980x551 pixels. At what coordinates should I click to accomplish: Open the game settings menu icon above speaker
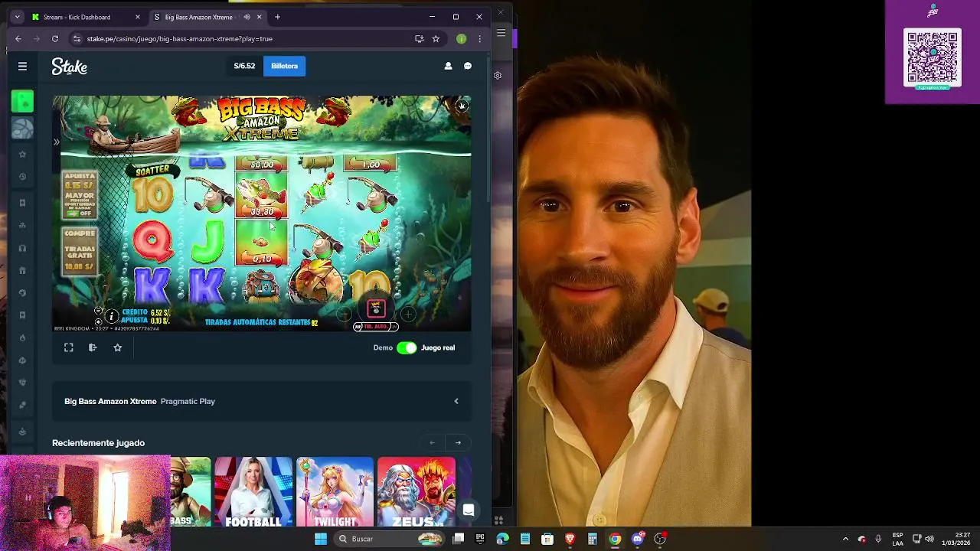point(98,311)
